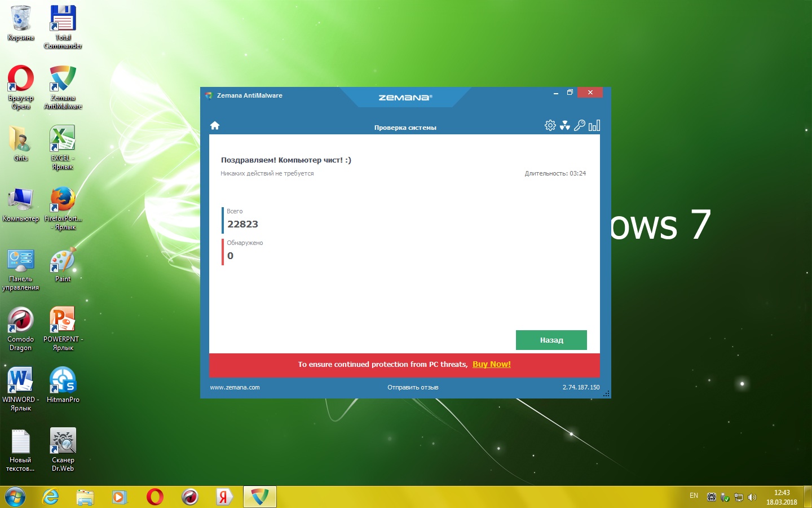Restore down the Zemana window
Viewport: 812px width, 508px height.
pyautogui.click(x=570, y=93)
